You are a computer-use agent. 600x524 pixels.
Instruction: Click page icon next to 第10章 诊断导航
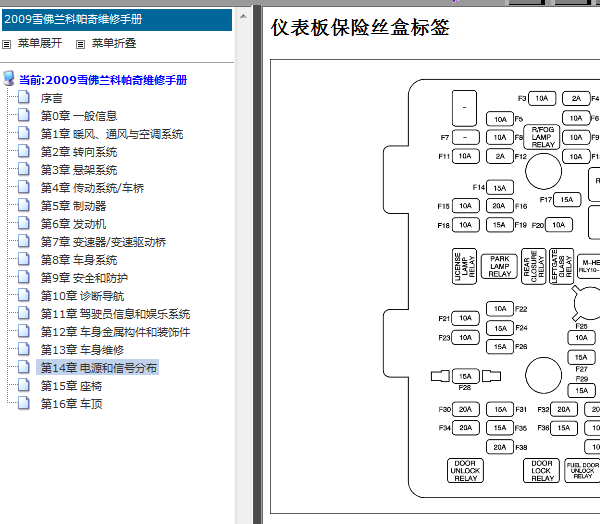tap(24, 295)
